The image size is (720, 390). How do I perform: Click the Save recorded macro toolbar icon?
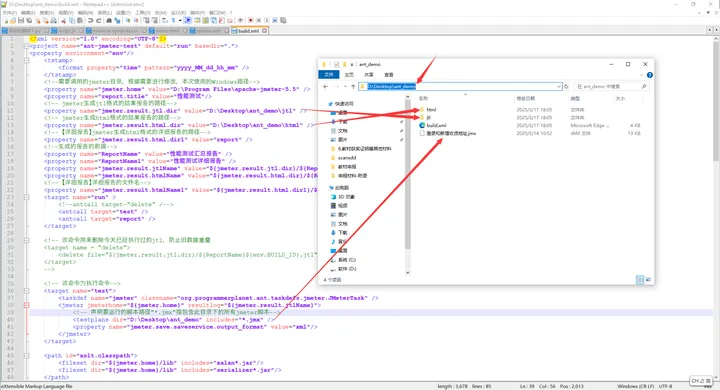[283, 21]
